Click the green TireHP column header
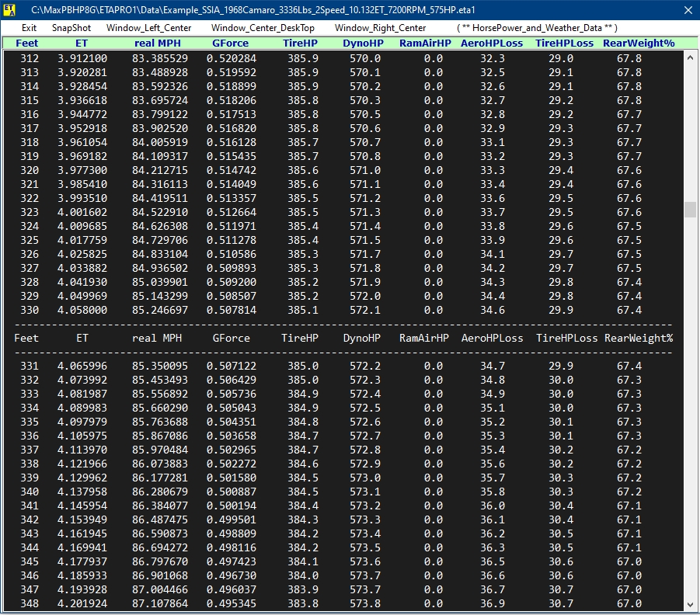This screenshot has width=700, height=615. [x=300, y=43]
